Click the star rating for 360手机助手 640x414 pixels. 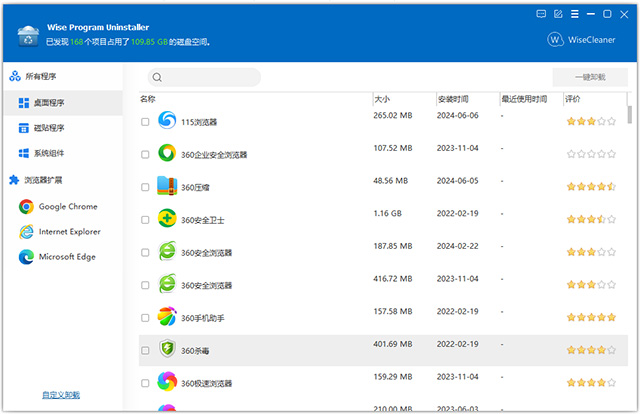tap(591, 317)
